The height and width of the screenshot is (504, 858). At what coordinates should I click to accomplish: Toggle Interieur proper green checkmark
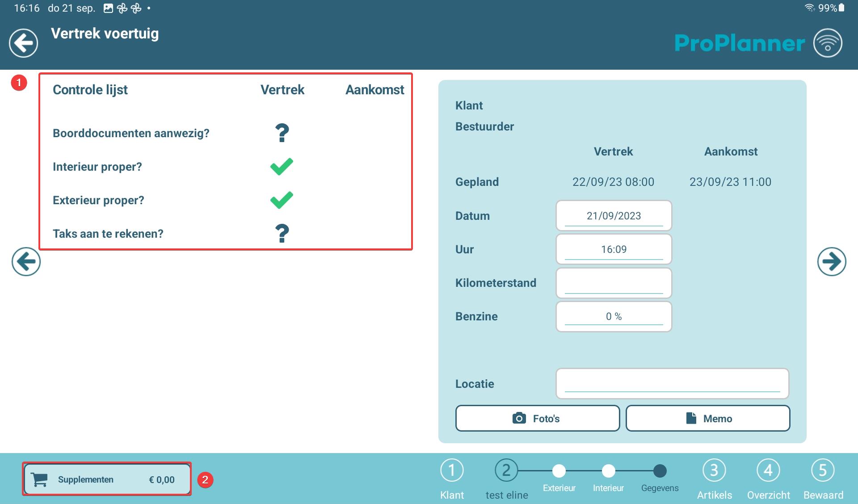282,167
